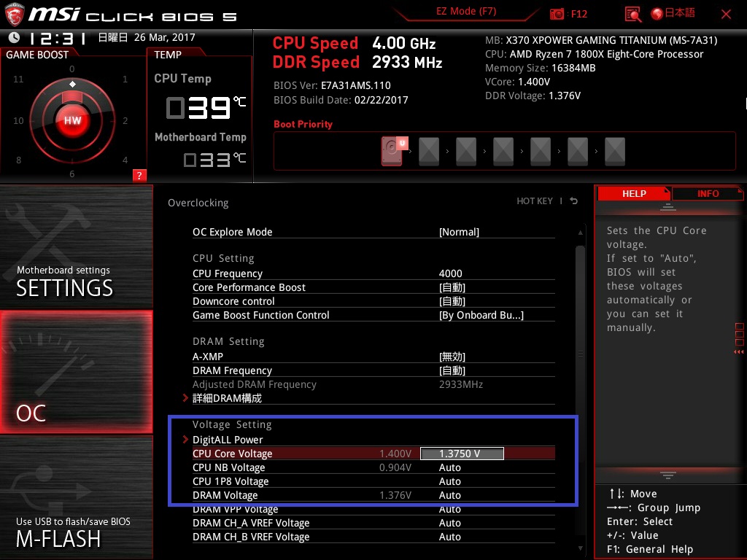Image resolution: width=747 pixels, height=560 pixels.
Task: Open the SETTINGS motherboard settings panel
Action: 76,246
